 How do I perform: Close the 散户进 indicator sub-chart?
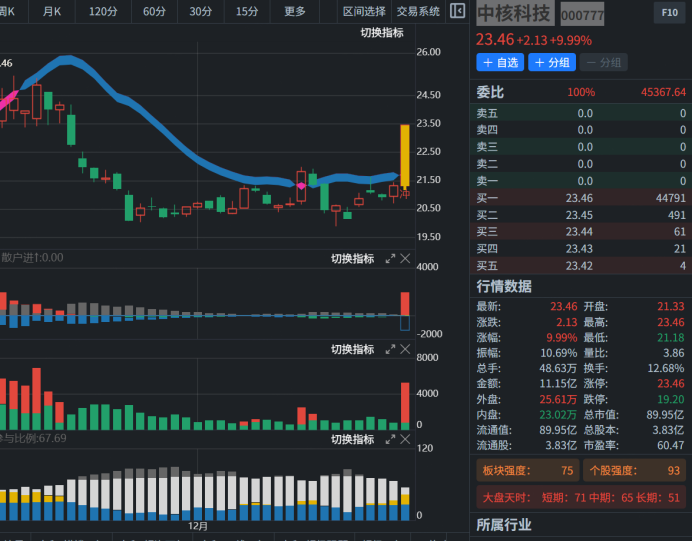coord(405,259)
